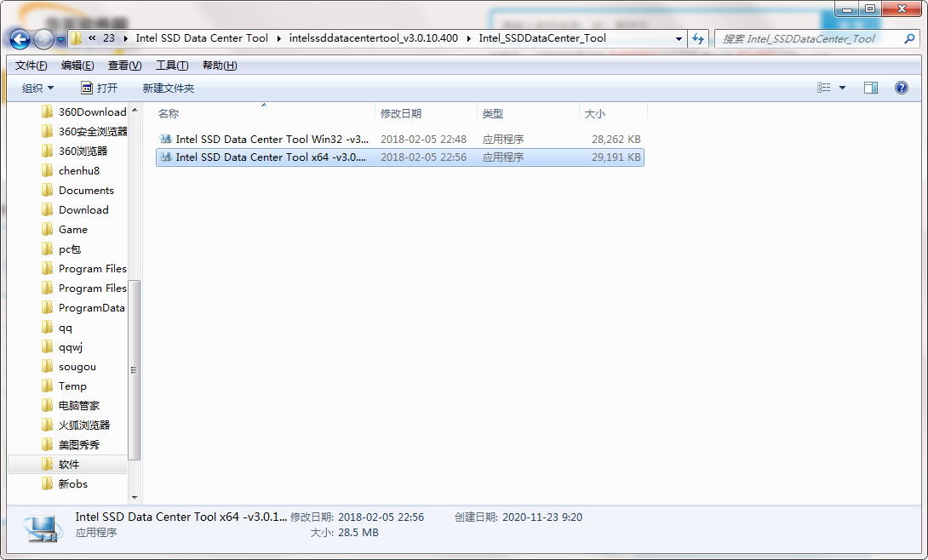Click the sidebar scroll down arrow

135,496
